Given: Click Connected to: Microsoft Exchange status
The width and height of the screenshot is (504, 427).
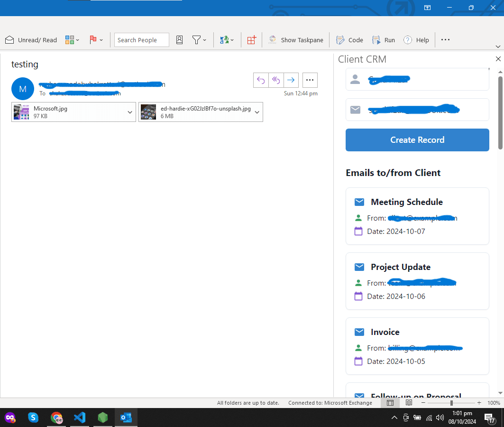Looking at the screenshot, I should (330, 403).
